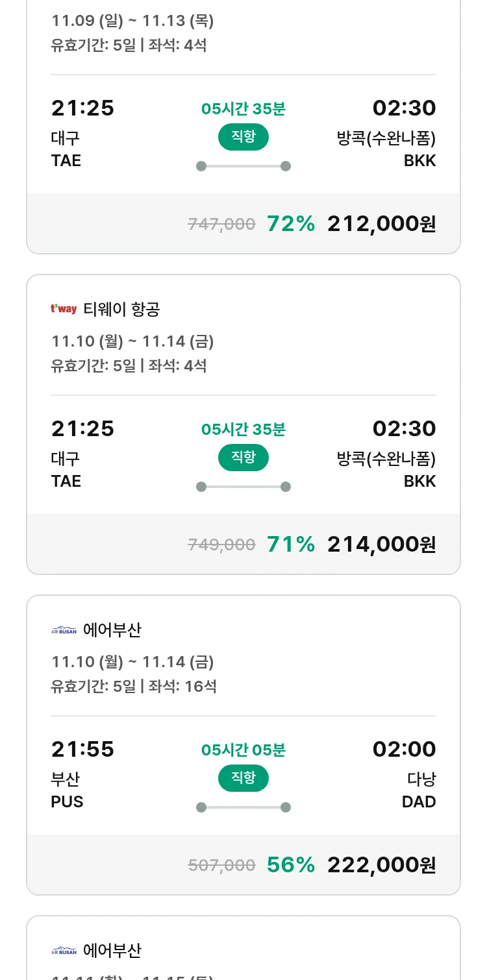Tap the 21:55 departure time from 부산

click(82, 750)
